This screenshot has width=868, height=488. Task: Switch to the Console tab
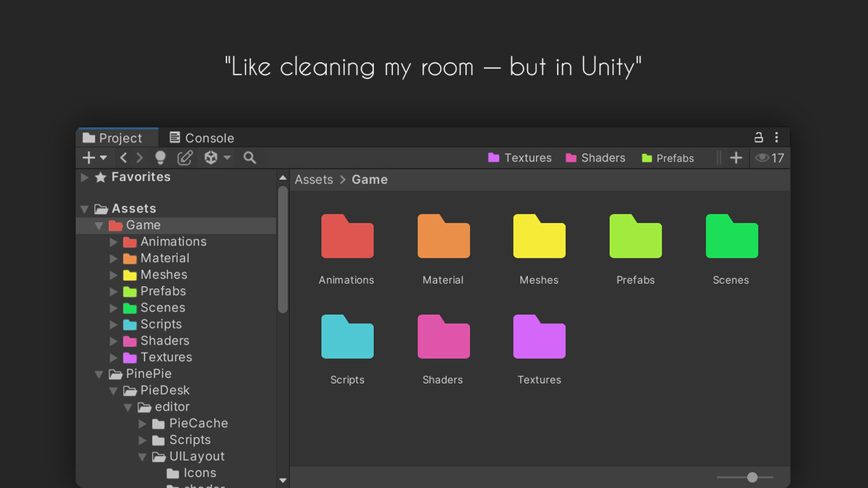[x=202, y=138]
